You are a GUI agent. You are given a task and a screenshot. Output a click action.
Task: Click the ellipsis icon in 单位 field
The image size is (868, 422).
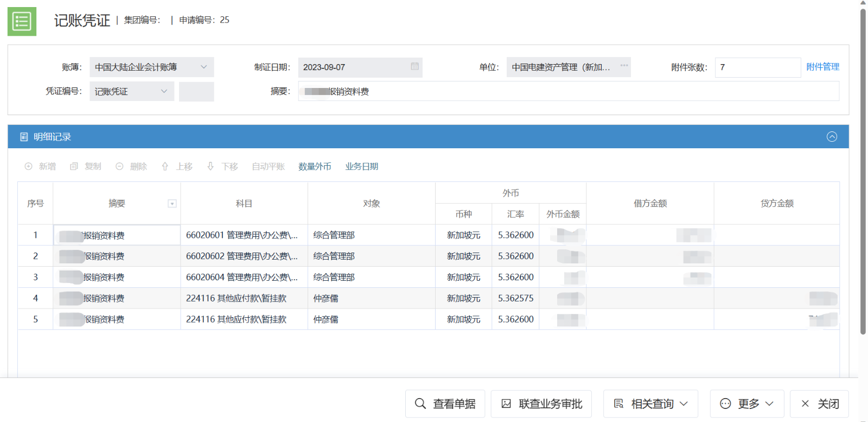[624, 66]
